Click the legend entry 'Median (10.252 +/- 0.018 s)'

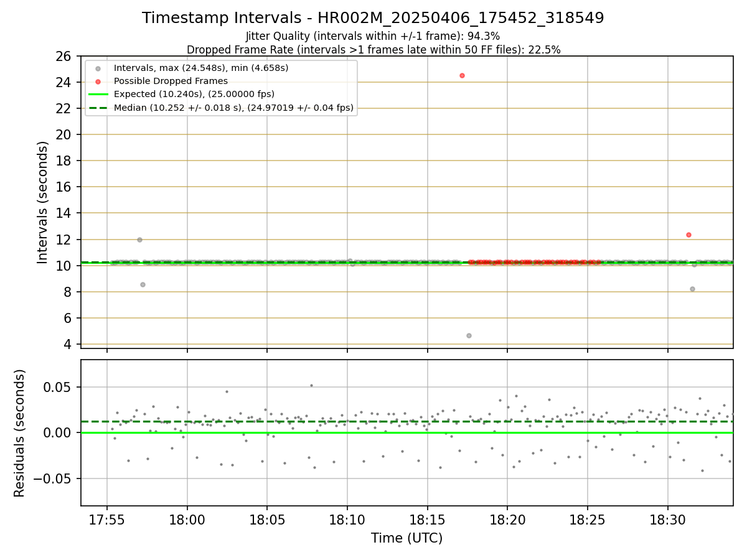233,108
